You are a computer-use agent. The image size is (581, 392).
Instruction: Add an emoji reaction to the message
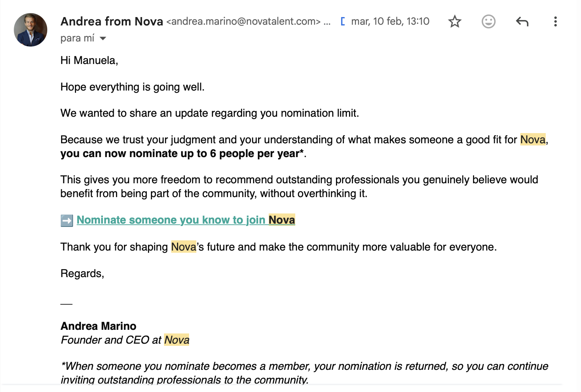pos(488,21)
